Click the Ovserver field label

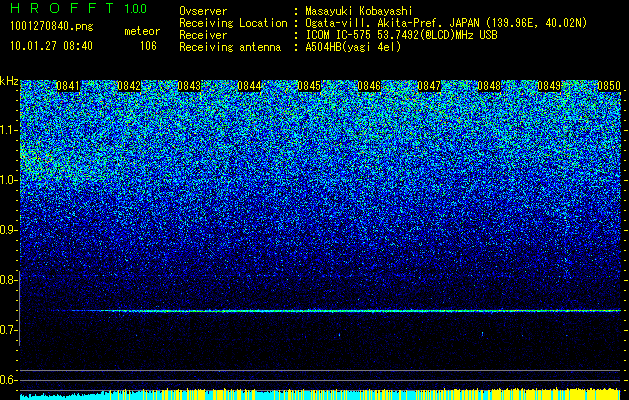click(203, 11)
